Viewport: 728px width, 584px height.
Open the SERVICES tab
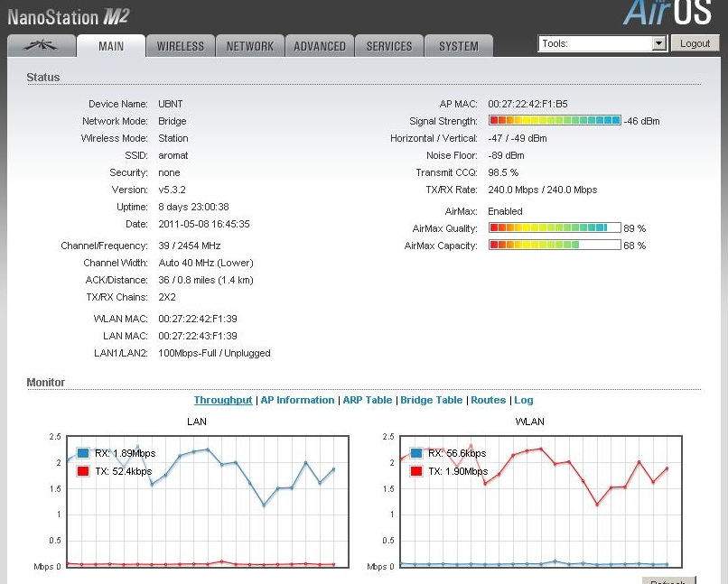point(389,46)
